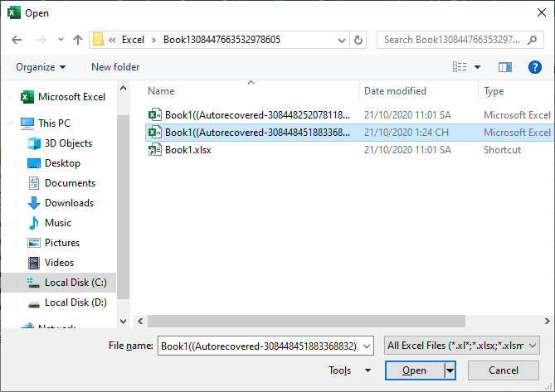
Task: Click the New folder button
Action: click(115, 67)
